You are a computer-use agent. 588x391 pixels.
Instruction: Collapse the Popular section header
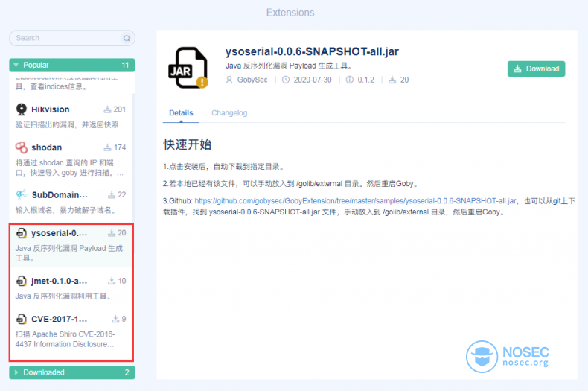(x=72, y=65)
